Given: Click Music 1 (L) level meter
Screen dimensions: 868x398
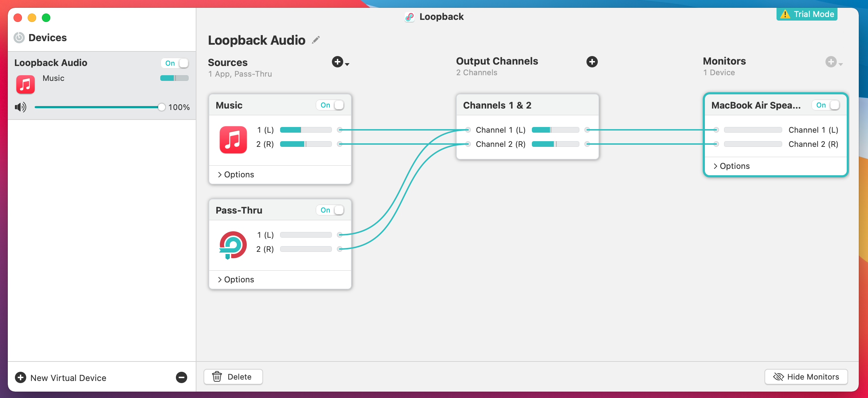Looking at the screenshot, I should pyautogui.click(x=306, y=130).
